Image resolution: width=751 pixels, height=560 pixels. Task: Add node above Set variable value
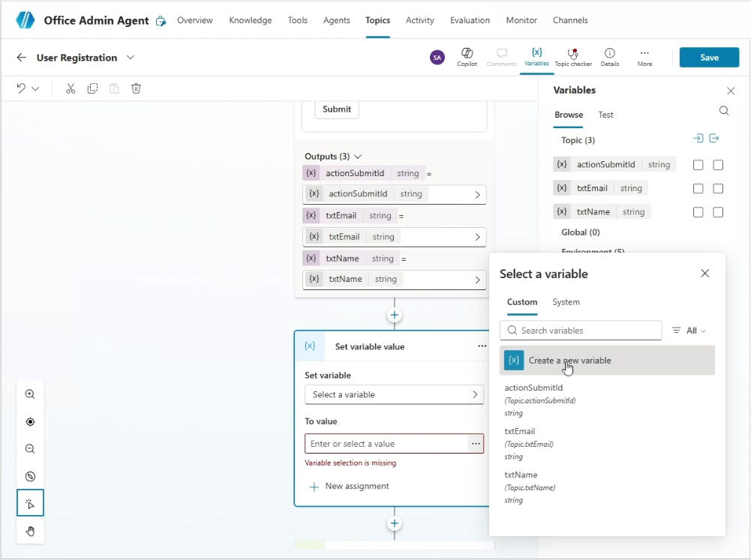(394, 315)
